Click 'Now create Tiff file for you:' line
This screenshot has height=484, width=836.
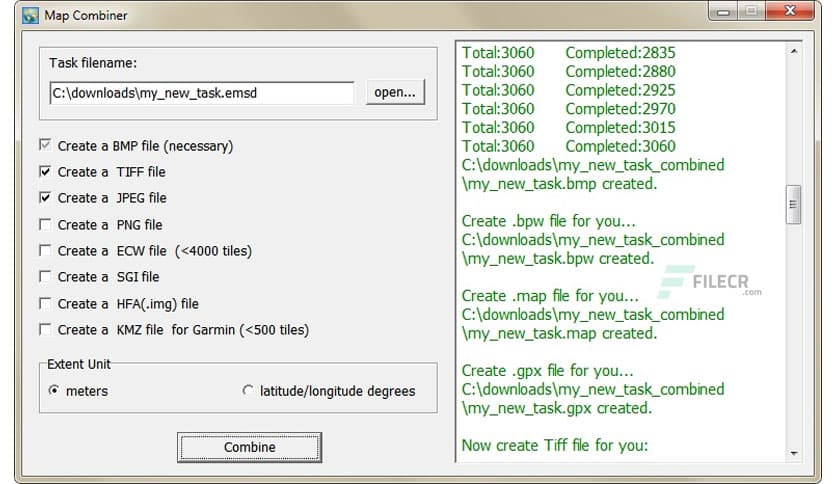pyautogui.click(x=555, y=445)
